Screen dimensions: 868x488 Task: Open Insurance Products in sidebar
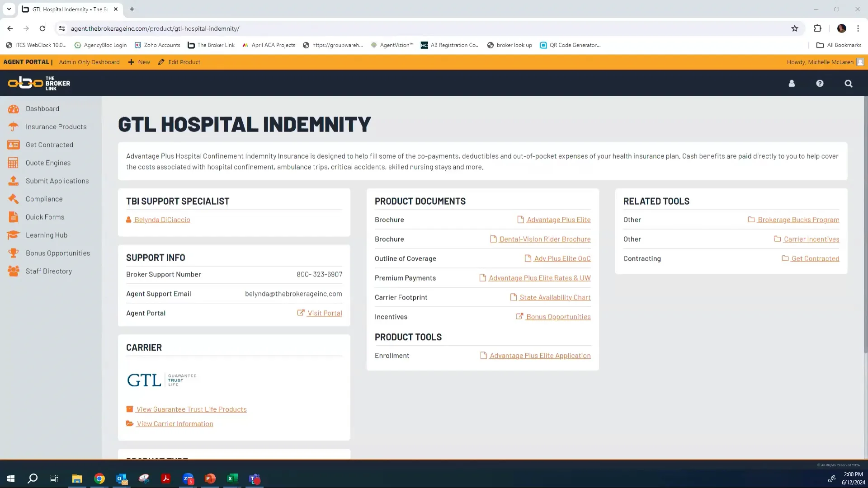point(56,127)
